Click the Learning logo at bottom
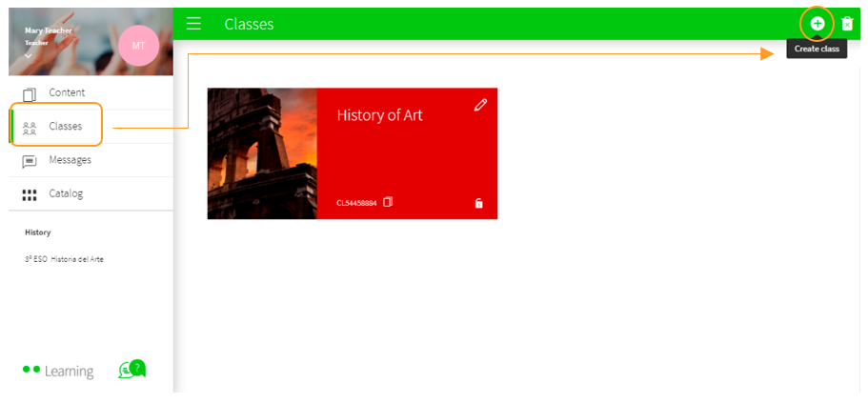This screenshot has width=868, height=403. click(x=59, y=371)
